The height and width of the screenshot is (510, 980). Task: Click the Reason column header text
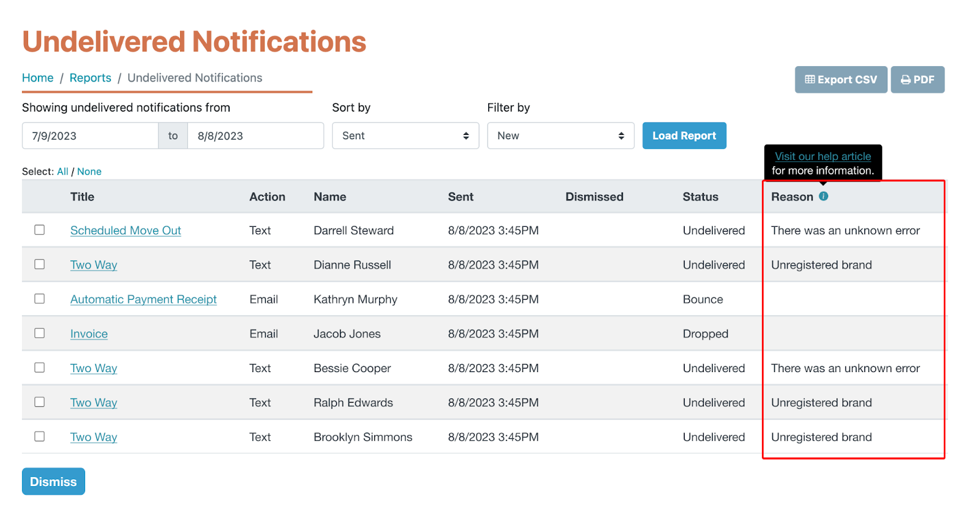(792, 197)
